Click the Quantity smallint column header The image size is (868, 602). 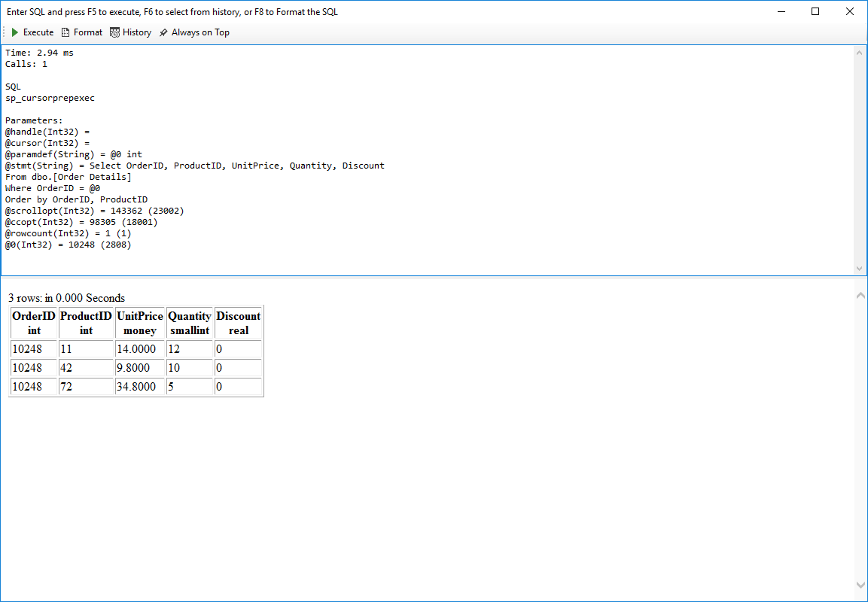click(x=190, y=323)
